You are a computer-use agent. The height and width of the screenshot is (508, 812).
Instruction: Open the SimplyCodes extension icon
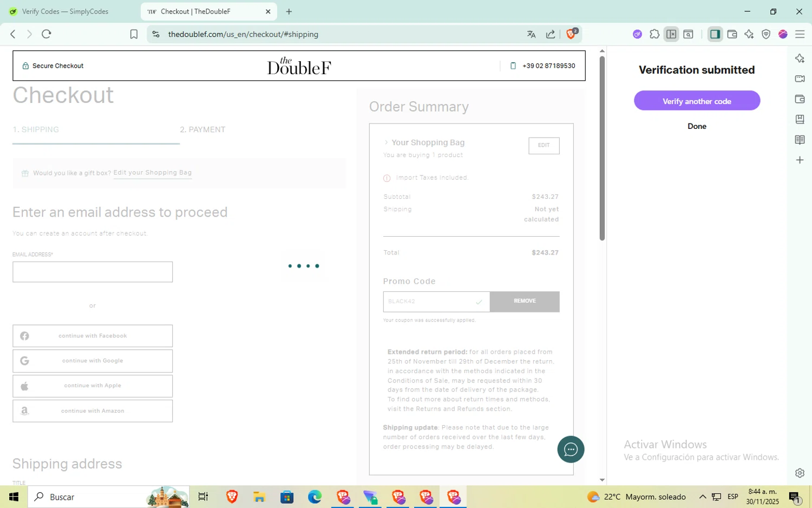(637, 34)
